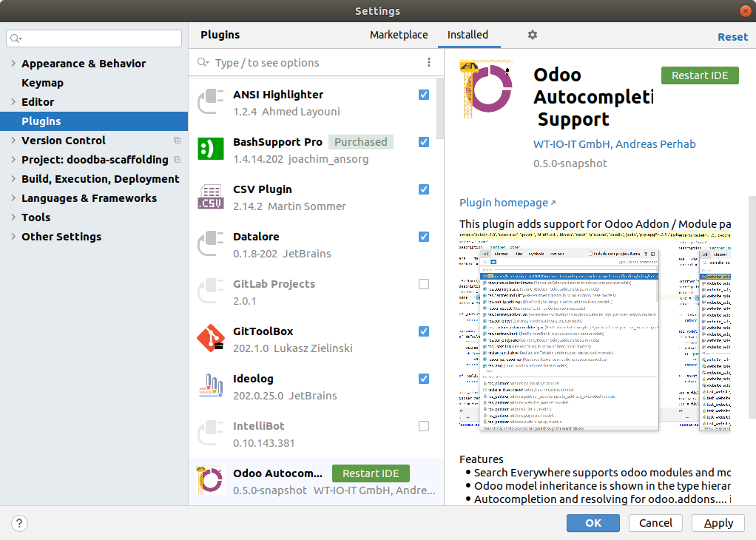Click the GitToolBox red git icon
This screenshot has width=756, height=540.
[x=211, y=338]
